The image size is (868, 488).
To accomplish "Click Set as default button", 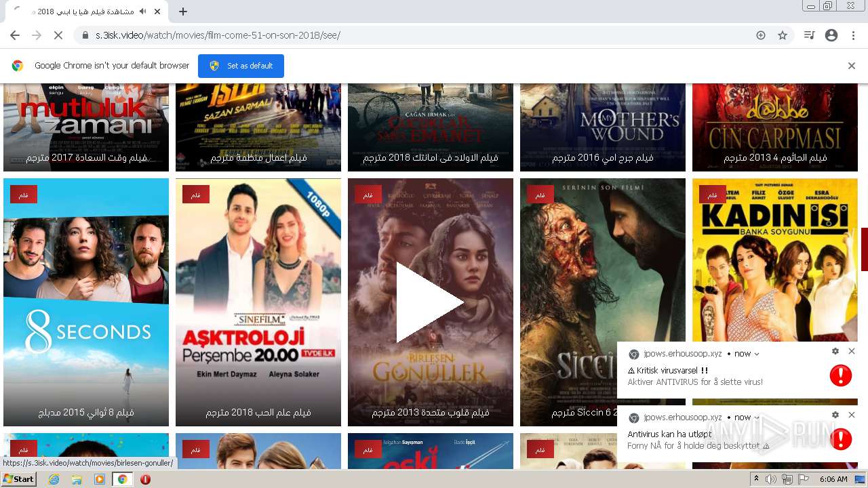I will coord(241,66).
